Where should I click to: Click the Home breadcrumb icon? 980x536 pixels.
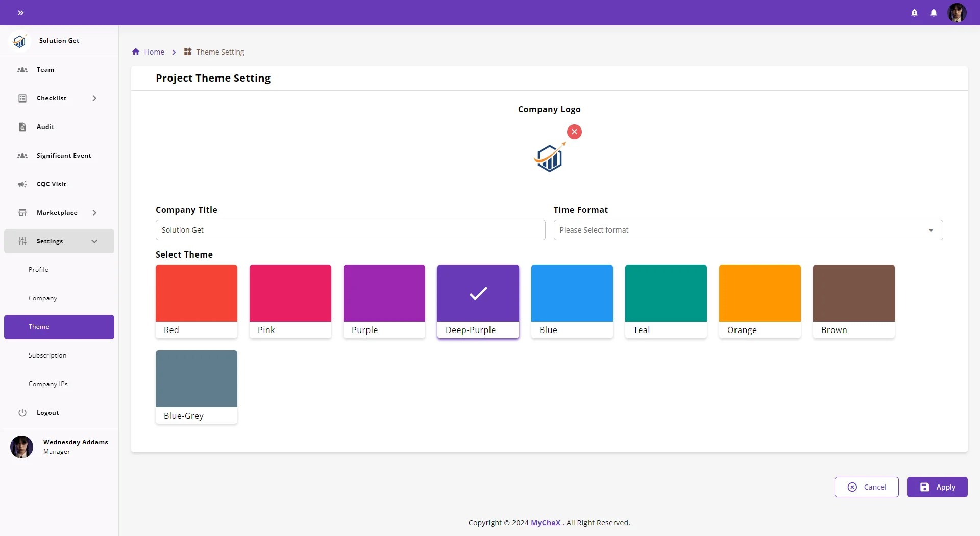click(136, 52)
